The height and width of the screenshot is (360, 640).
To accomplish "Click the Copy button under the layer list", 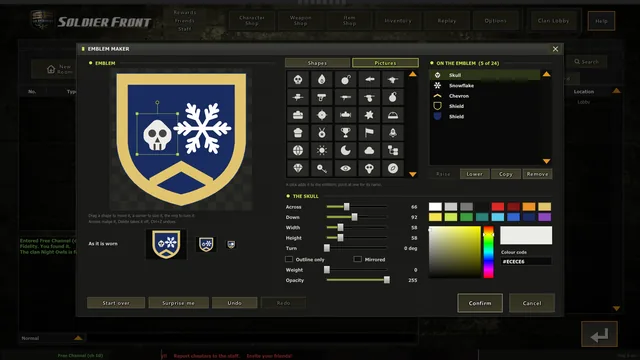I will (x=506, y=174).
